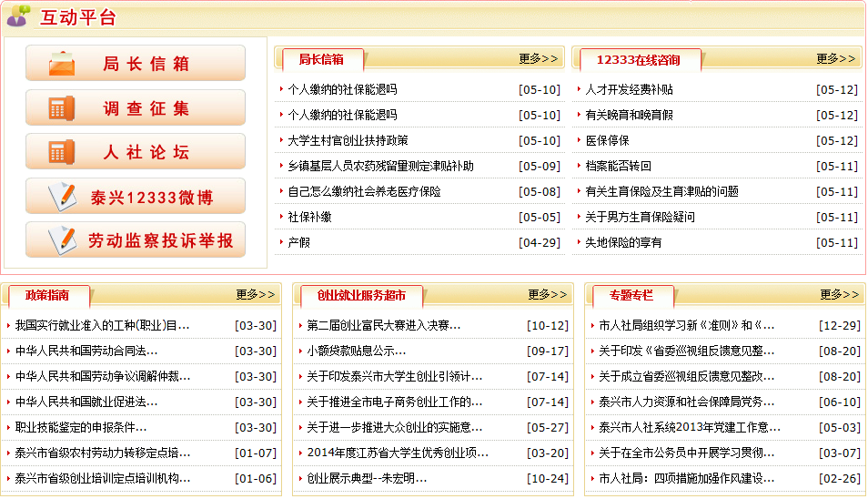Click the envelope icon on 局长信箱 button
This screenshot has height=499, width=868.
[x=62, y=64]
